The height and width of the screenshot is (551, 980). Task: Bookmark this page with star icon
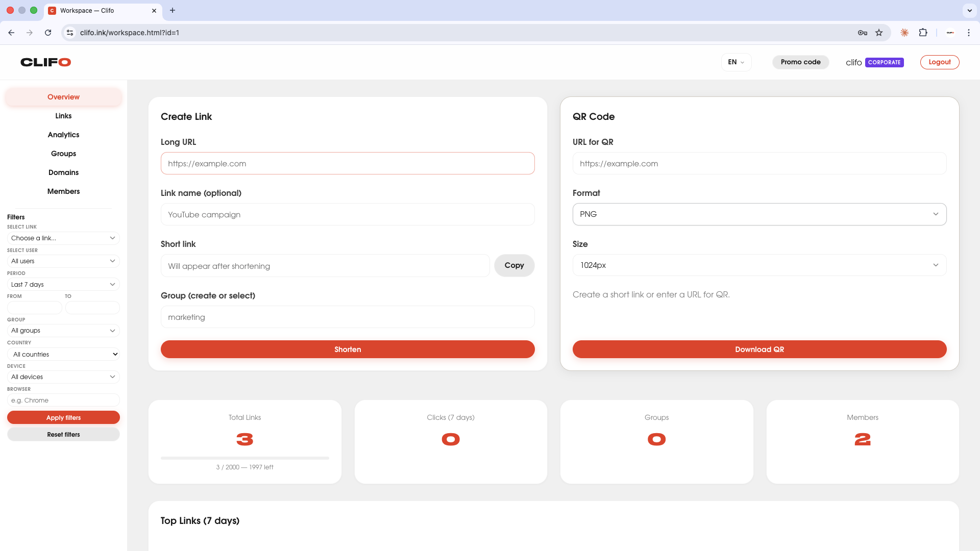[879, 33]
